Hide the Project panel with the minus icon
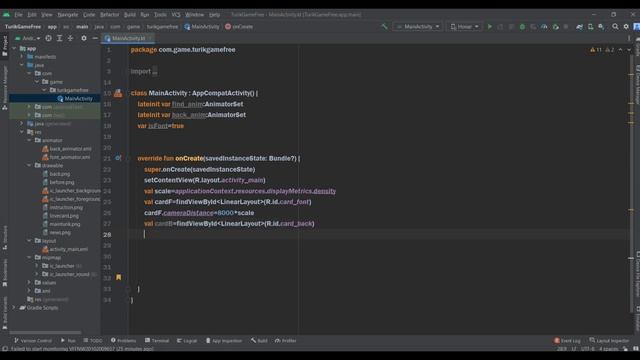Viewport: 640px width, 360px height. [x=95, y=38]
